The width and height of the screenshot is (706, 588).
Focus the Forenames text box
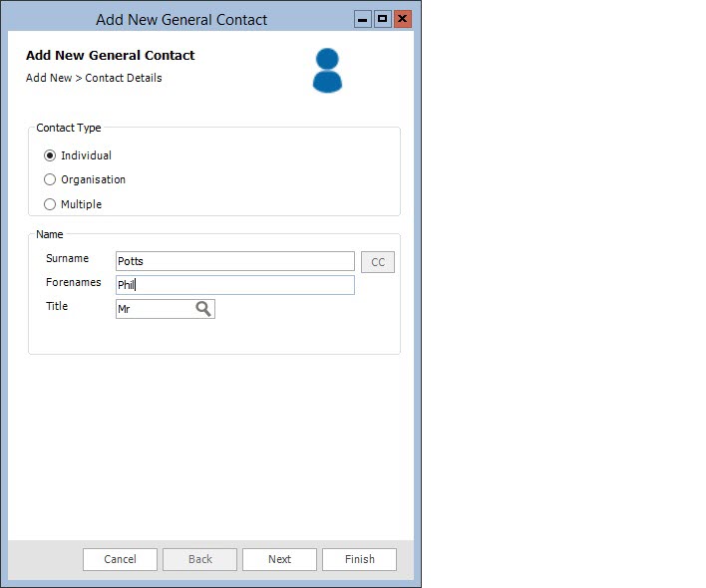234,285
